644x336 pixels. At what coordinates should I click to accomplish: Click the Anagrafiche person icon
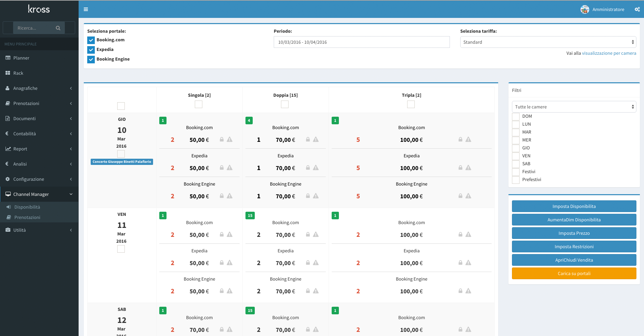click(x=8, y=88)
